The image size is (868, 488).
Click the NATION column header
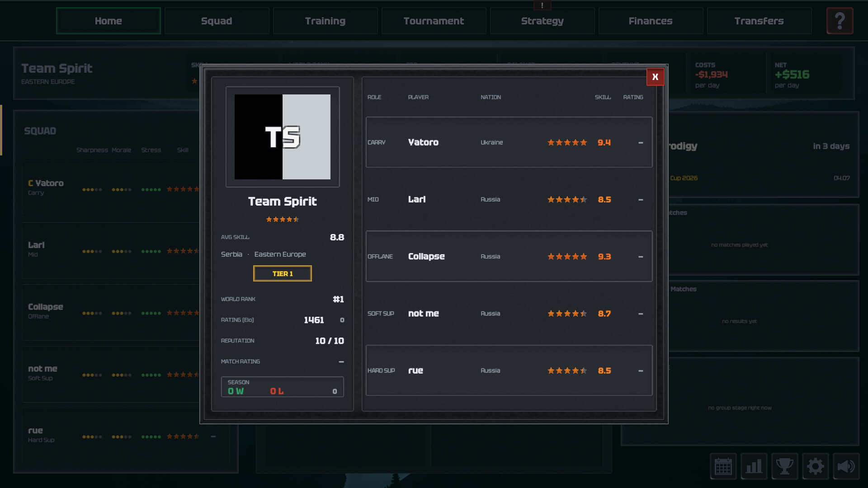(491, 97)
